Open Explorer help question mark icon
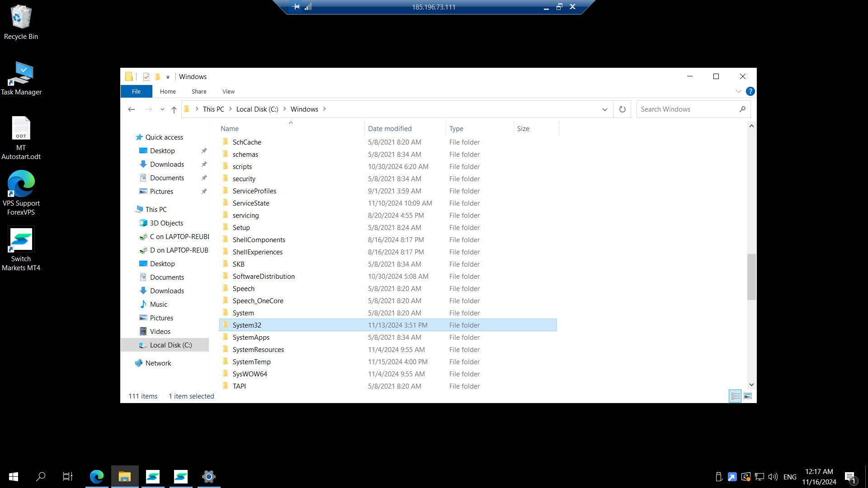The width and height of the screenshot is (868, 488). click(750, 91)
